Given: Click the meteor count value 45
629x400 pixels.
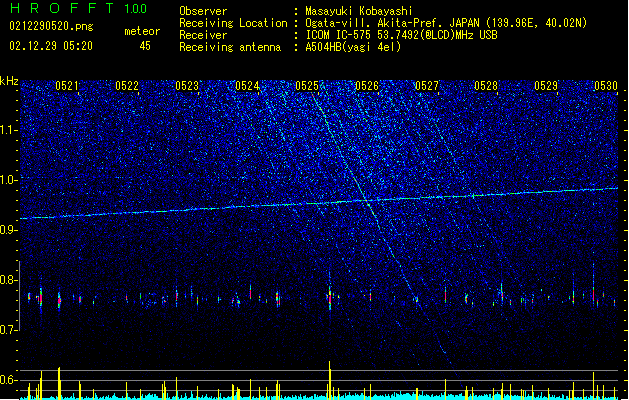Looking at the screenshot, I should [145, 46].
